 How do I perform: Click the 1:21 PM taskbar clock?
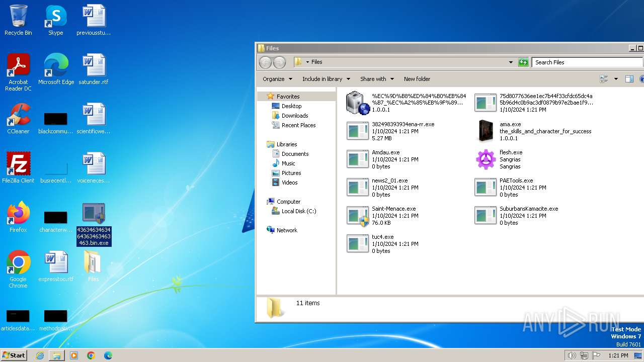tap(618, 355)
